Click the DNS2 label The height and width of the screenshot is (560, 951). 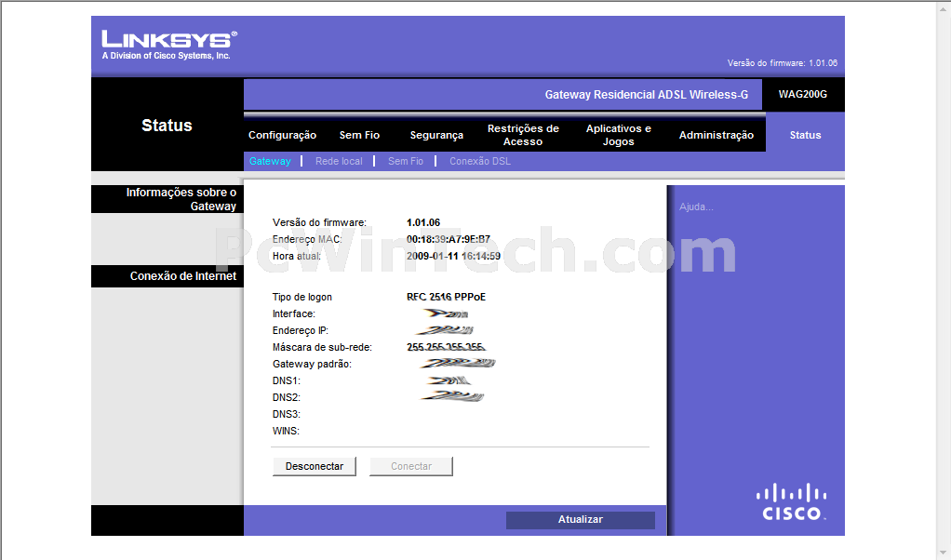(x=287, y=397)
